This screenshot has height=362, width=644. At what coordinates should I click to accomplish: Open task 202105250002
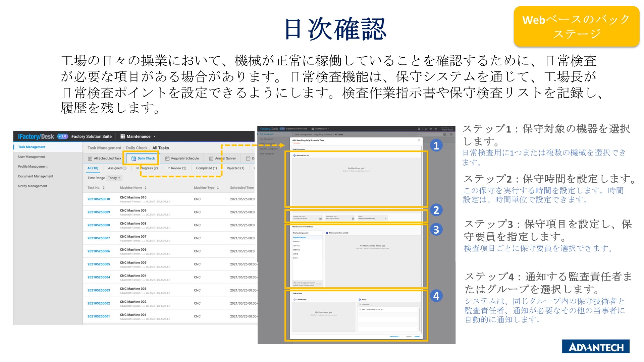point(99,304)
